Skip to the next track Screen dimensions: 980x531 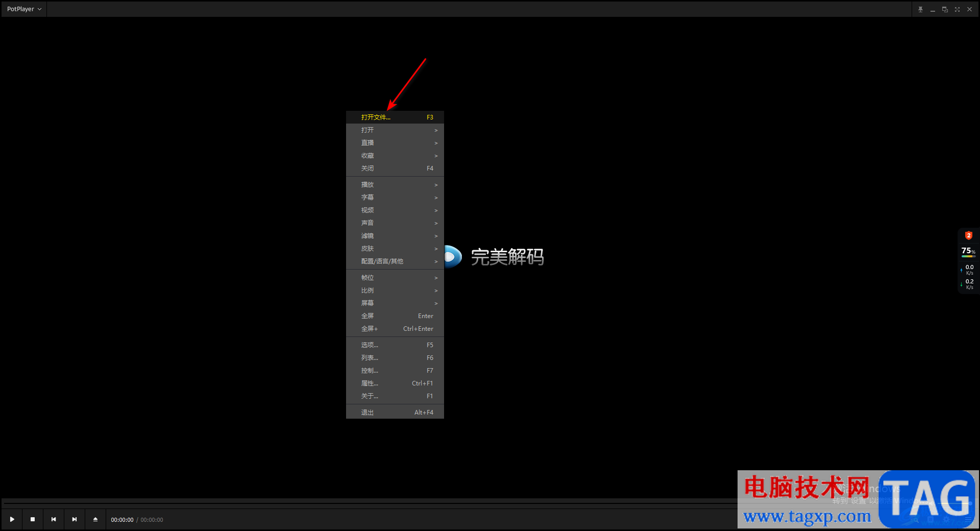[x=75, y=519]
